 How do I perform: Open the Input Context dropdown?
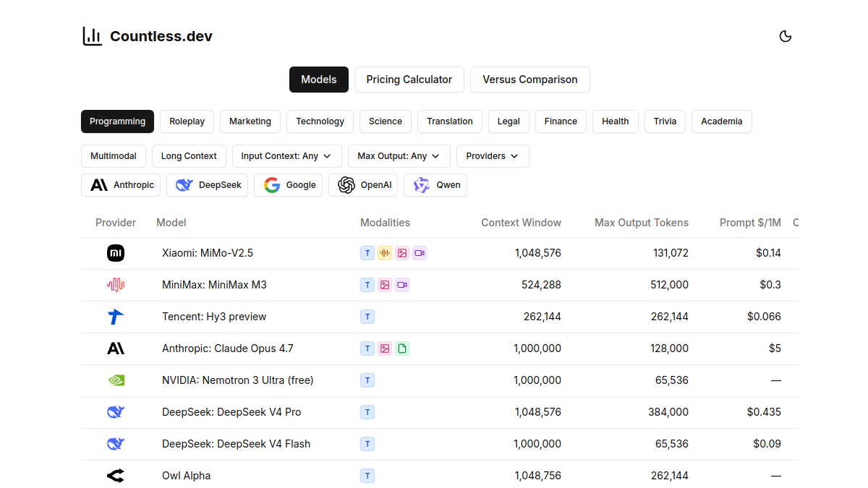click(x=287, y=156)
